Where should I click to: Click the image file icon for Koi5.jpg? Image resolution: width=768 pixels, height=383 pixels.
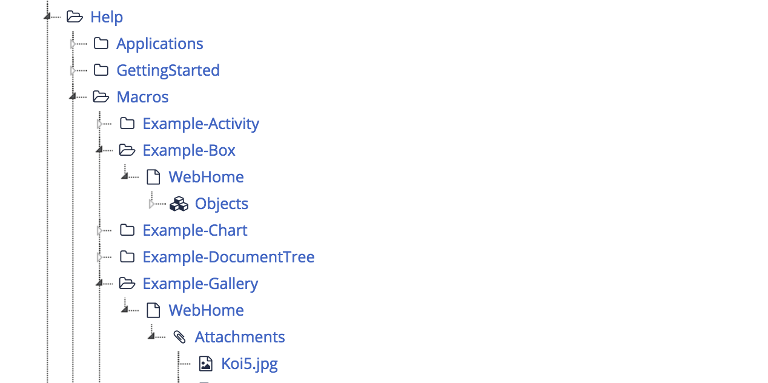(x=205, y=363)
